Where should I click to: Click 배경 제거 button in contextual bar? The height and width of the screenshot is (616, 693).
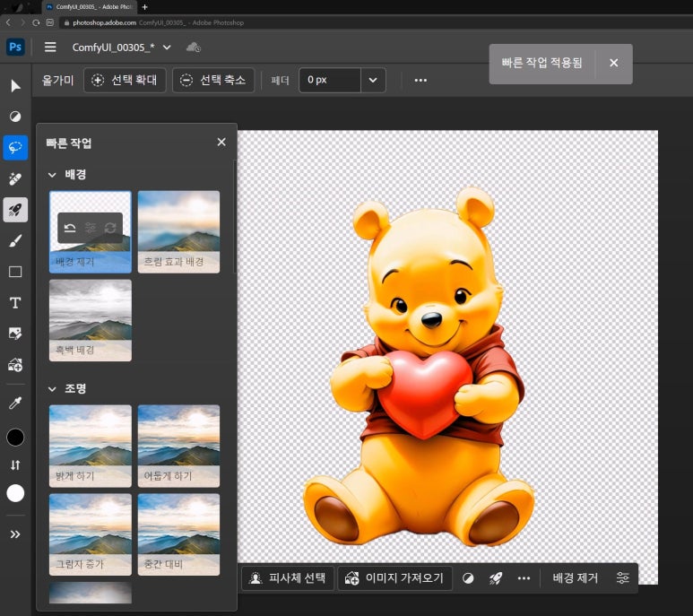[x=575, y=578]
